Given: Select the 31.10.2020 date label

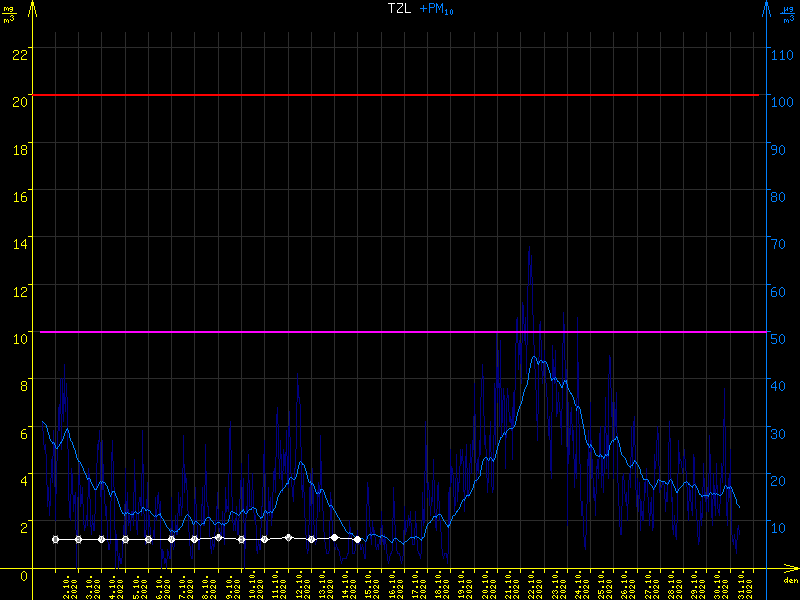Looking at the screenshot, I should click(x=743, y=586).
